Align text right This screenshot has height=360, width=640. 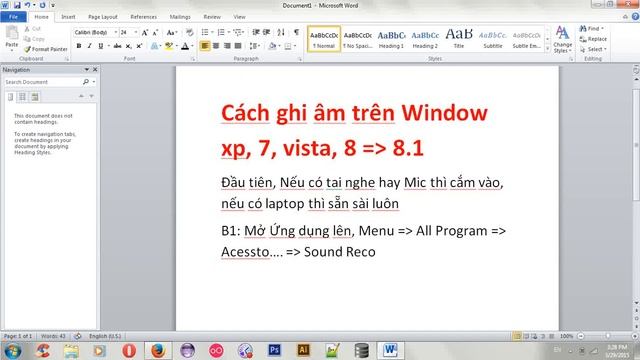[227, 46]
